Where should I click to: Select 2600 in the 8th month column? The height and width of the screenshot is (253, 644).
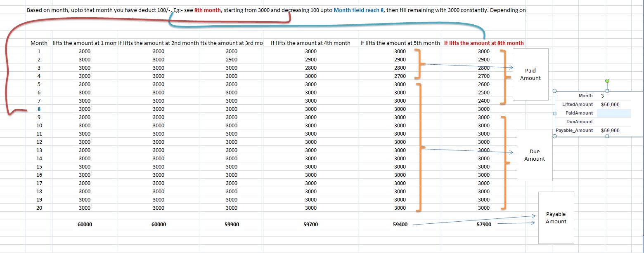click(x=484, y=84)
